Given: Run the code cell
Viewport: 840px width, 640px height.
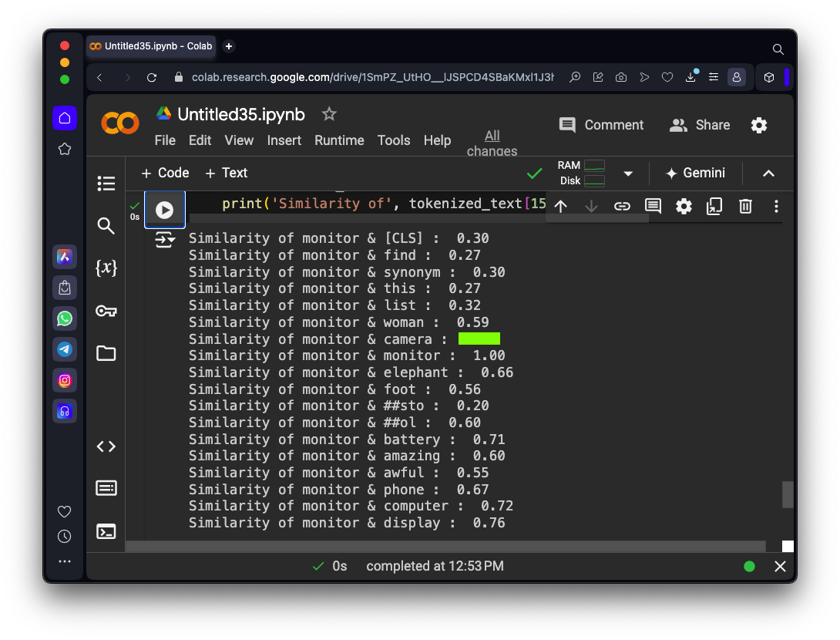Looking at the screenshot, I should [164, 210].
